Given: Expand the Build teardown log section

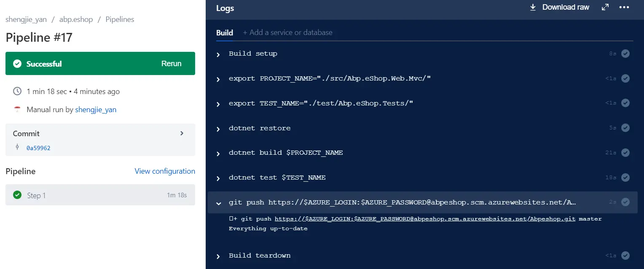Looking at the screenshot, I should [x=218, y=256].
